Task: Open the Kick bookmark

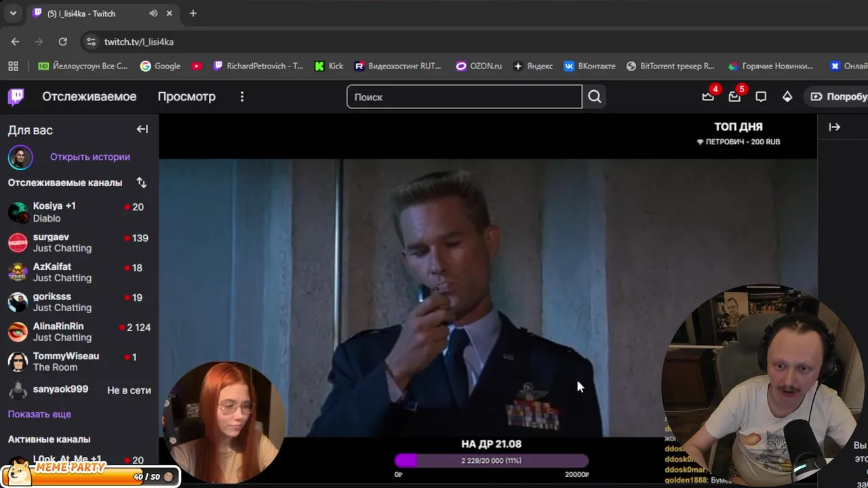Action: [329, 66]
